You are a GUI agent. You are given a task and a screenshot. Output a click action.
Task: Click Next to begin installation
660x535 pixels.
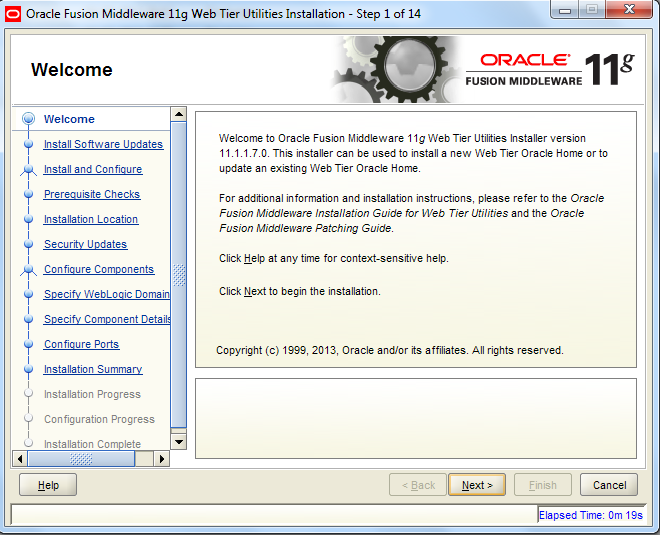(477, 485)
